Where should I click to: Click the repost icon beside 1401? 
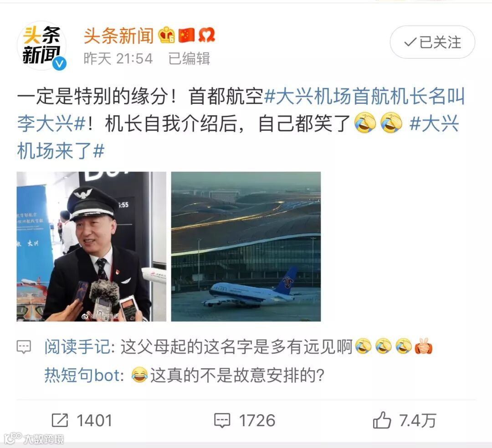tap(60, 420)
